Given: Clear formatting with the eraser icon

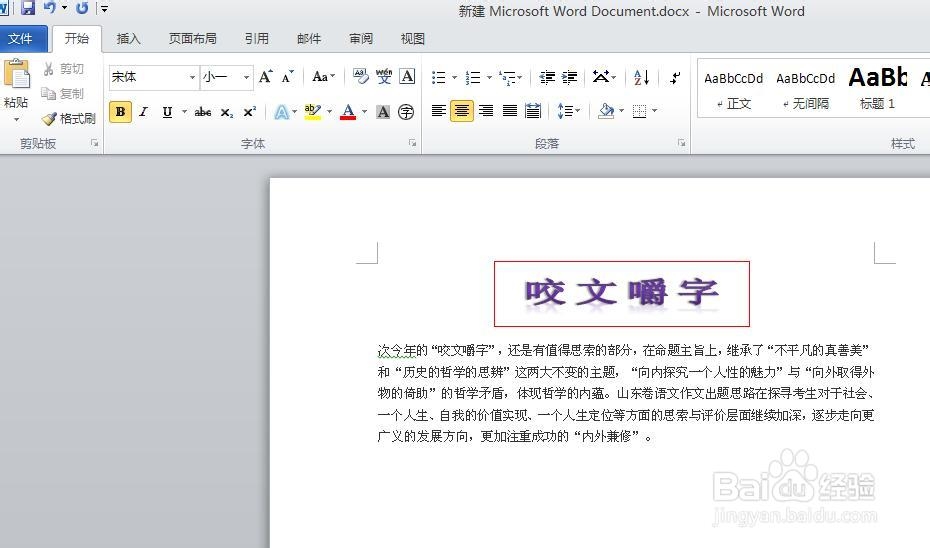Looking at the screenshot, I should pyautogui.click(x=360, y=77).
